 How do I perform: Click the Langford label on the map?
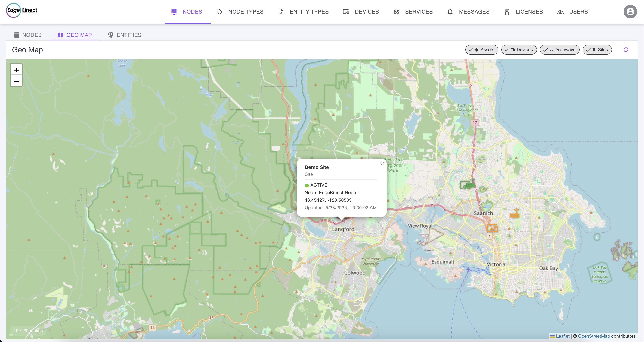[343, 229]
